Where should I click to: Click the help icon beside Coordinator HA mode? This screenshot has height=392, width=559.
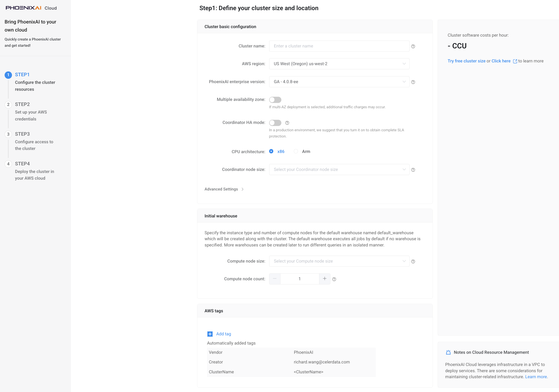click(x=287, y=123)
